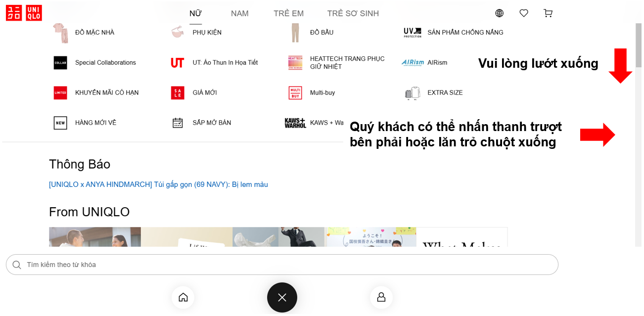Switch to the TRẺ EM tab
644x316 pixels.
tap(288, 13)
